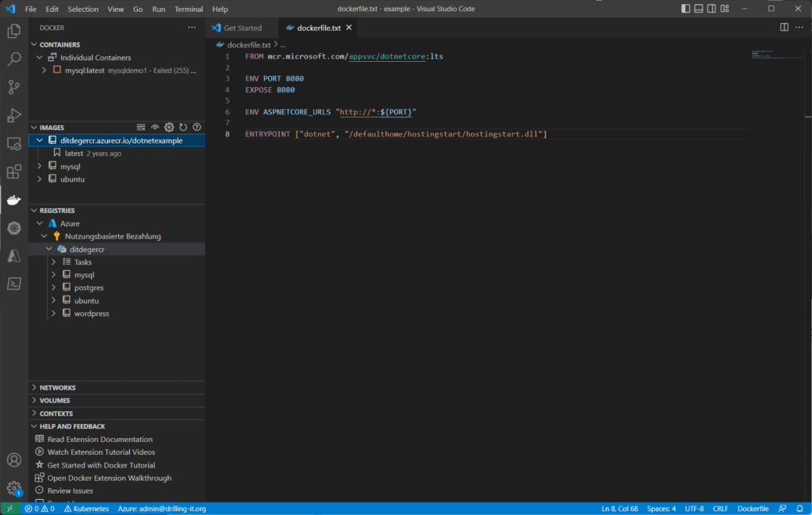Toggle secondary side bar visibility
Screen dimensions: 812x515
pos(711,9)
